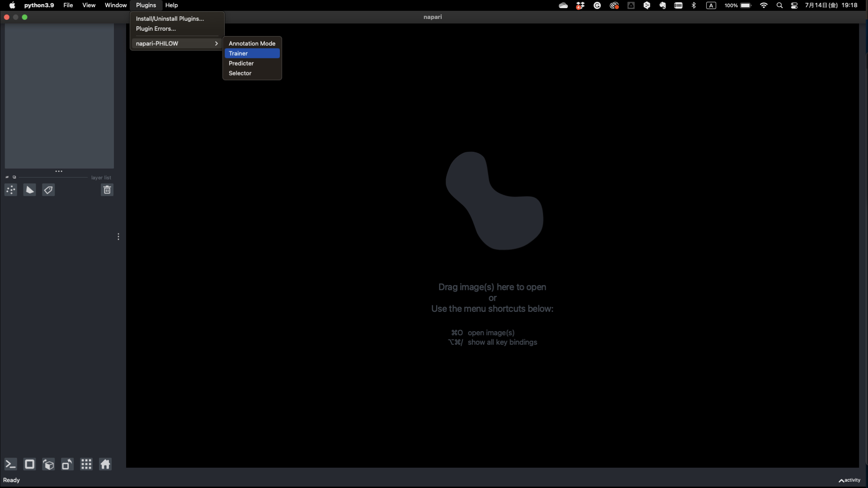Close the Plugins menu in the menu bar
This screenshot has height=488, width=868.
tap(146, 5)
